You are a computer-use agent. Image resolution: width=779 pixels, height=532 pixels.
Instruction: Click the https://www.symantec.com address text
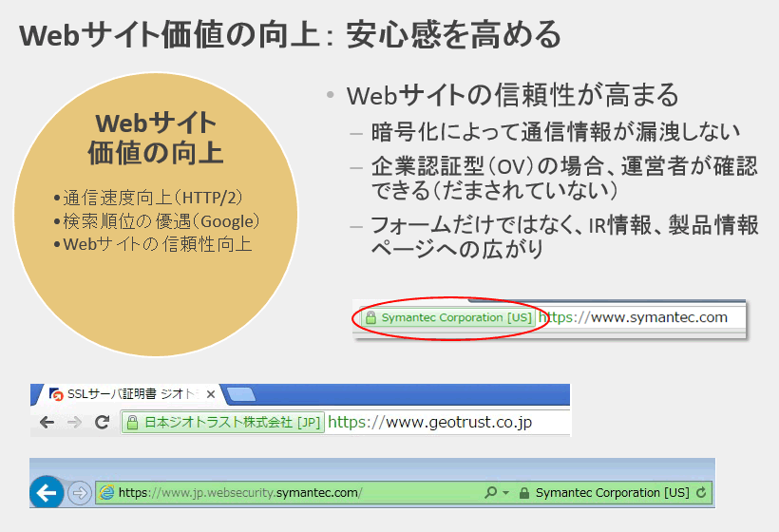(633, 317)
